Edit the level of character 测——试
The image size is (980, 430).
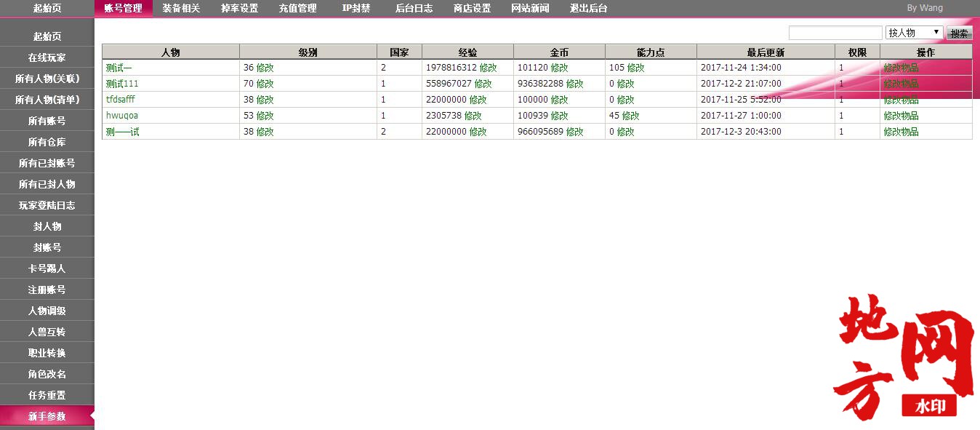265,132
